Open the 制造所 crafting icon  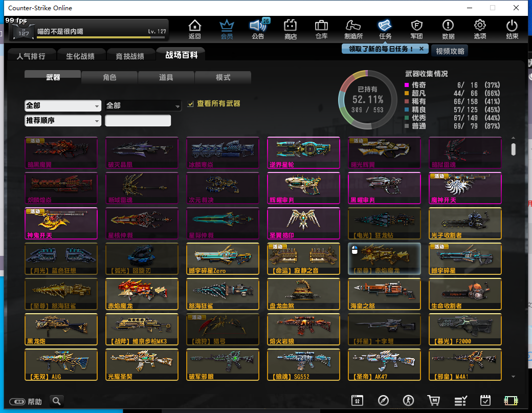click(x=353, y=29)
